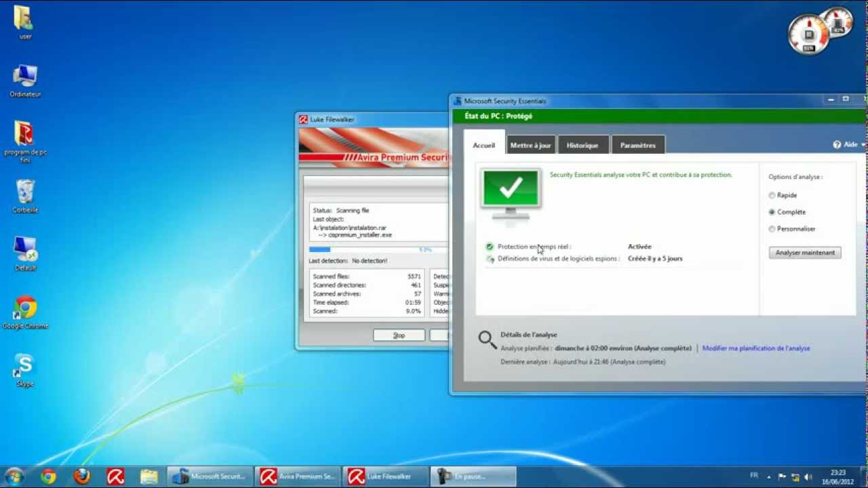
Task: Switch to Microsoft Security taskbar button
Action: (210, 476)
